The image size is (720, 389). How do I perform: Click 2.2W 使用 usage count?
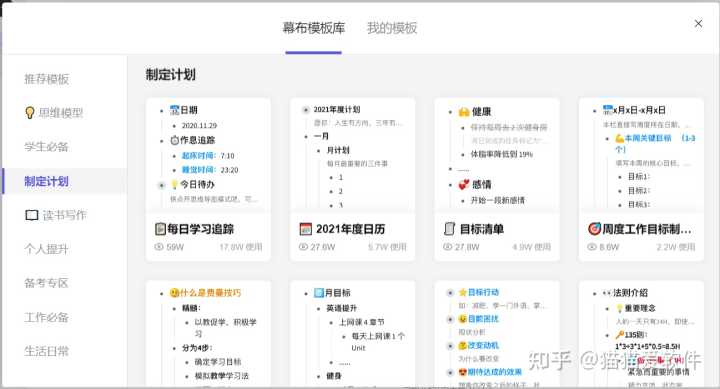(x=675, y=247)
